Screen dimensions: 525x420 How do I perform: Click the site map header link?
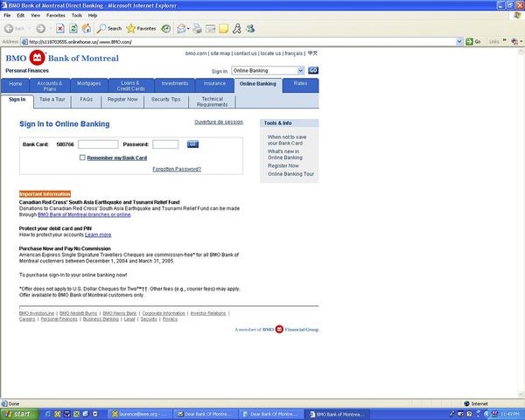pyautogui.click(x=220, y=53)
